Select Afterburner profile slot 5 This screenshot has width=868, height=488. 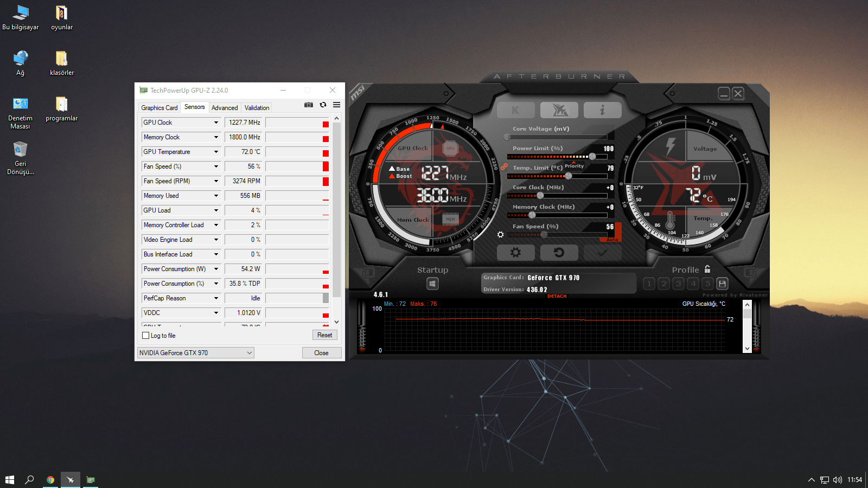708,284
